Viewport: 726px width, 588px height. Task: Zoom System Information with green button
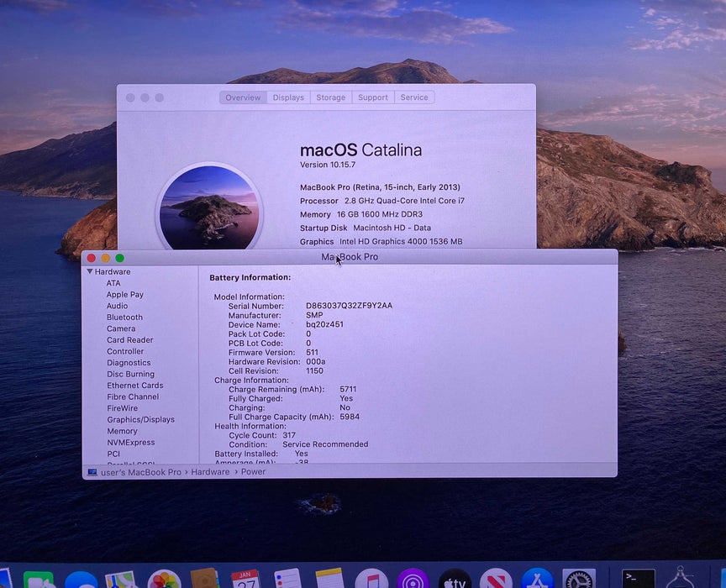coord(120,258)
